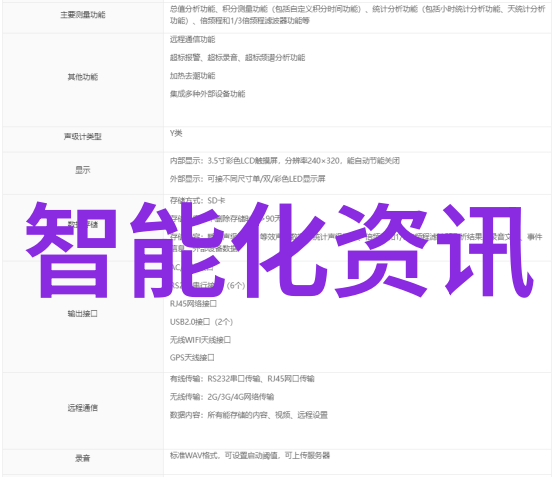Select the 显示 row label
Image resolution: width=554 pixels, height=477 pixels.
pos(83,170)
